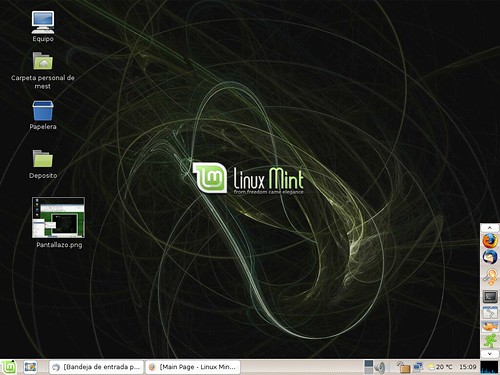Open the terminal launcher in side panel
500x375 pixels.
coord(490,296)
